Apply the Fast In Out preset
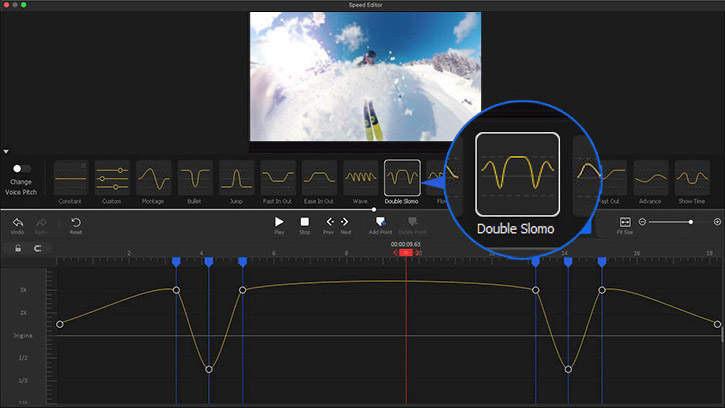This screenshot has height=408, width=725. tap(277, 178)
